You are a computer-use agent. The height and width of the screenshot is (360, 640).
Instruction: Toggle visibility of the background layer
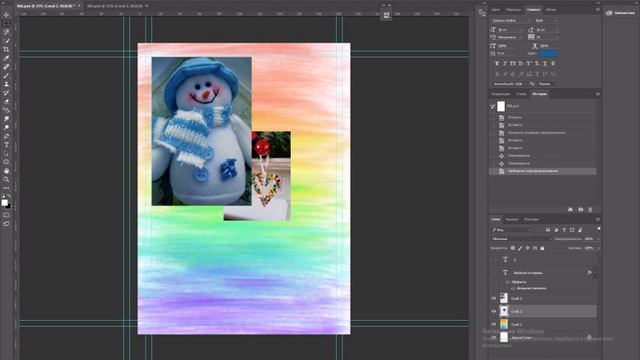point(493,338)
